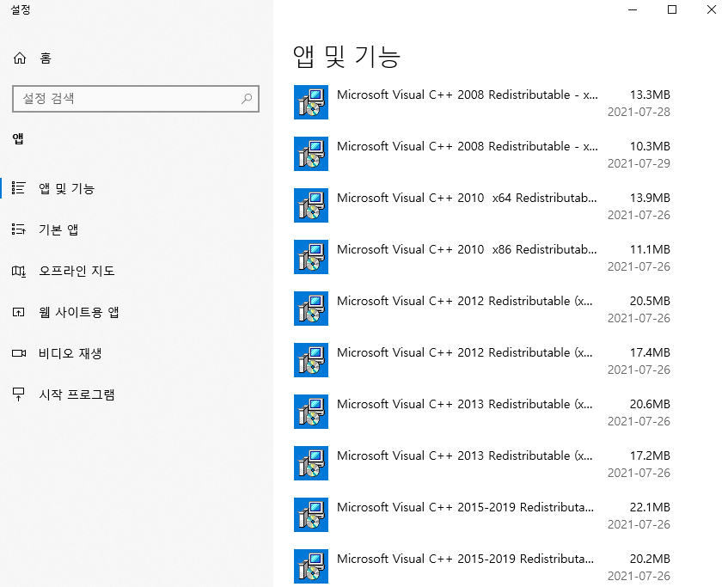Click installer icon of 17.4MB Visual C++ 2012
This screenshot has width=728, height=587.
[311, 360]
